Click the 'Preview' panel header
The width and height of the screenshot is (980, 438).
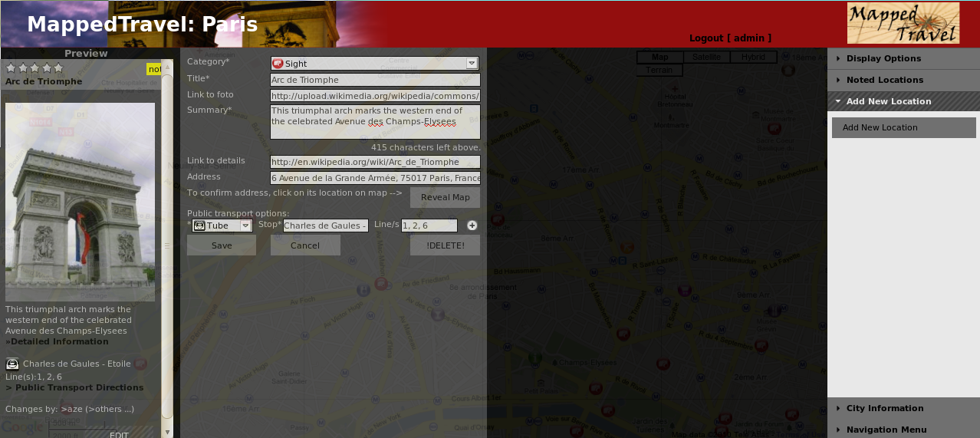point(86,54)
